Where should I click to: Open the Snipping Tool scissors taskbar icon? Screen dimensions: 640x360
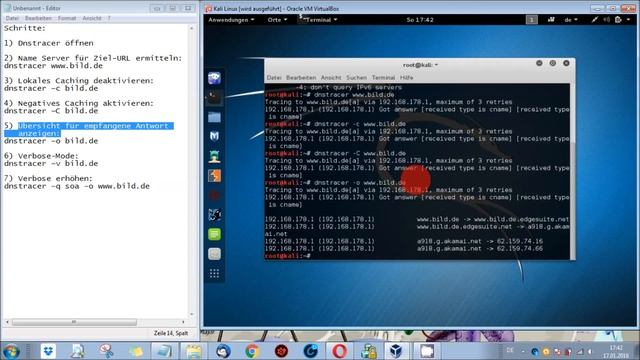click(x=107, y=351)
